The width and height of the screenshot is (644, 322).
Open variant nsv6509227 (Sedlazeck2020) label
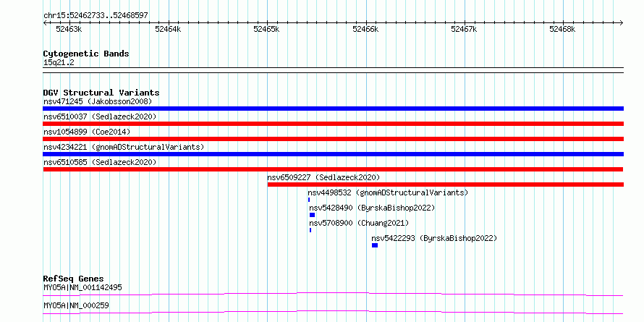(323, 177)
